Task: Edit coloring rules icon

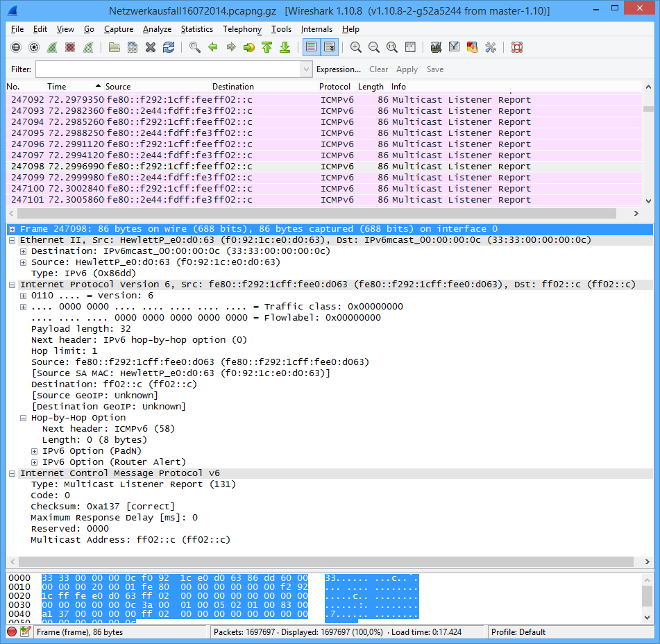Action: (x=472, y=47)
